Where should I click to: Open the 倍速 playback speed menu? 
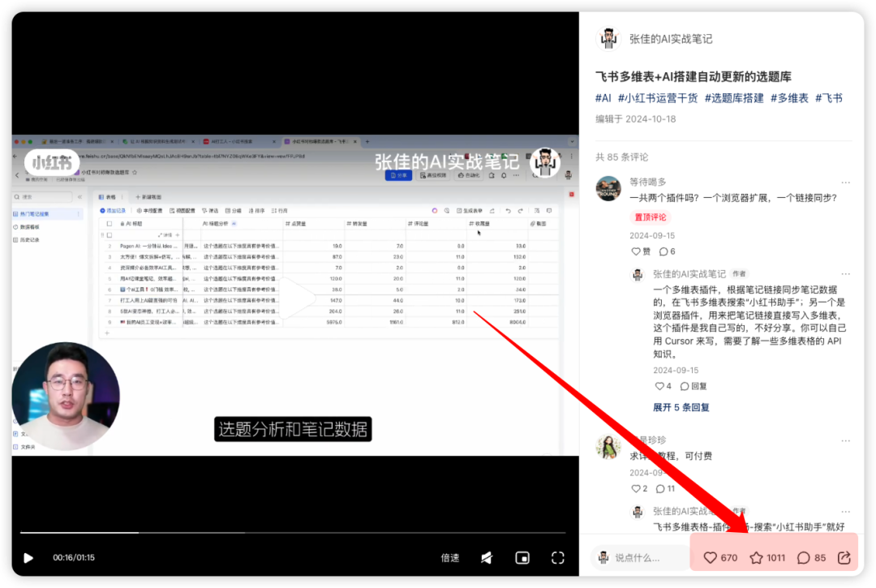[449, 557]
